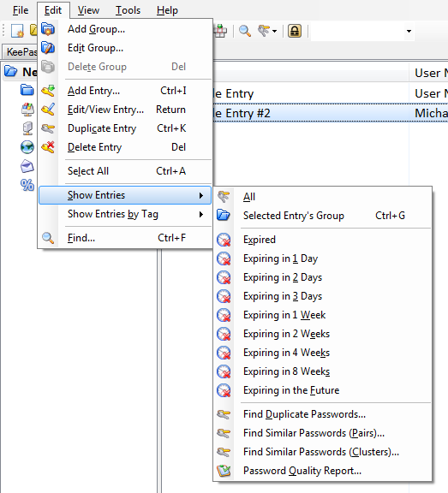Select the envelope eMail group icon
This screenshot has height=493, width=448.
click(27, 166)
